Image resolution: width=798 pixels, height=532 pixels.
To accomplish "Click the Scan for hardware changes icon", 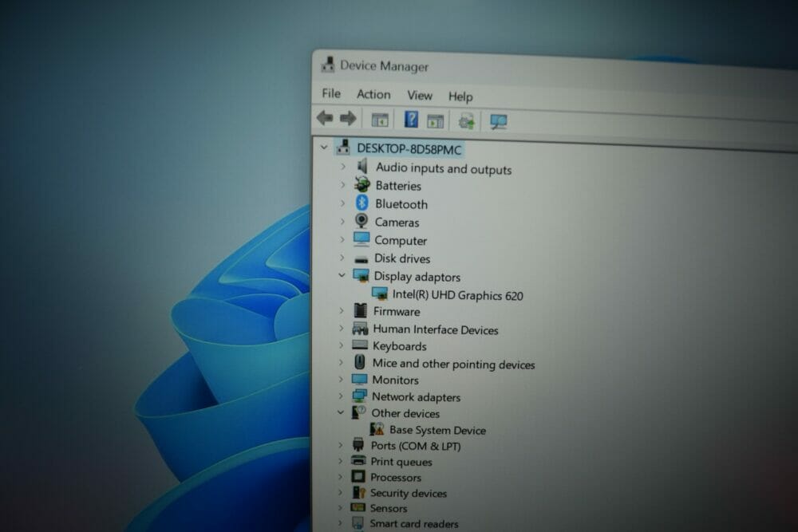I will click(x=498, y=121).
